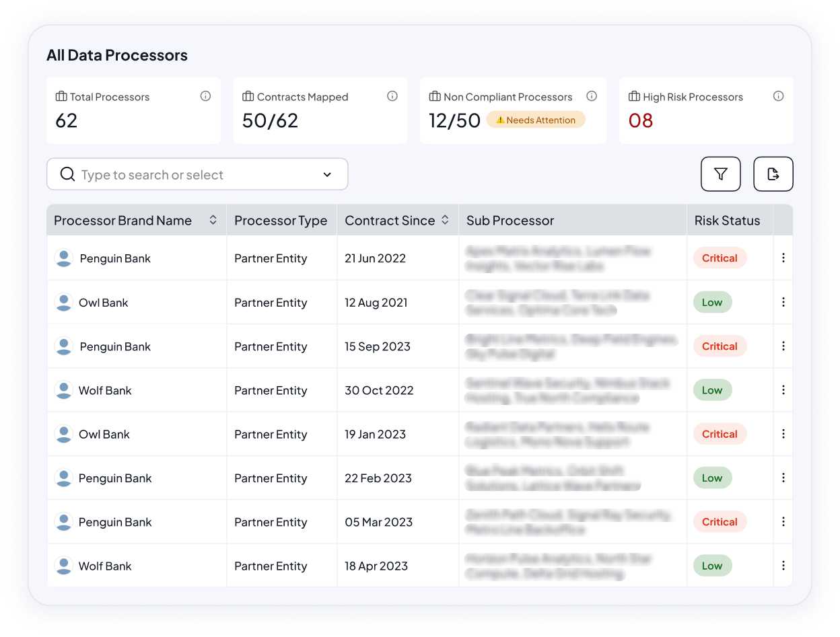This screenshot has width=840, height=637.
Task: Click the date 15 Sep 2023
Action: (378, 346)
